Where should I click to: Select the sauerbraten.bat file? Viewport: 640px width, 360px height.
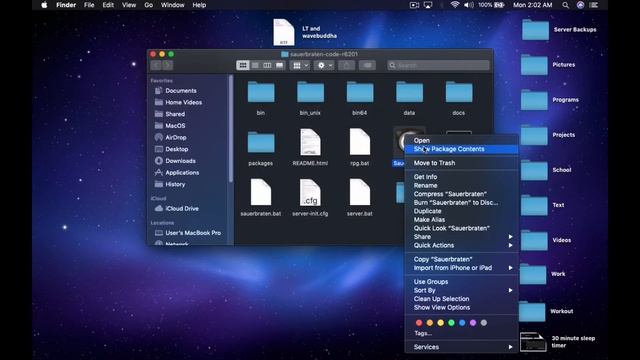tap(261, 198)
